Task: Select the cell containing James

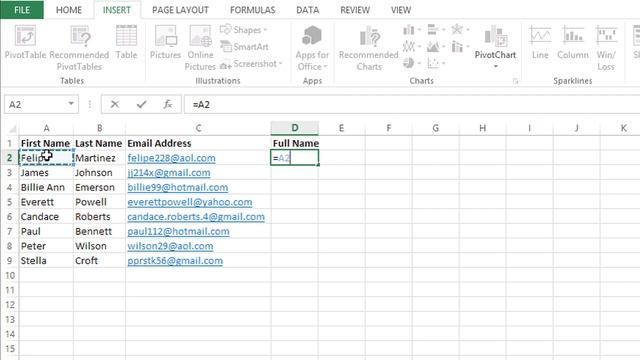Action: click(46, 173)
